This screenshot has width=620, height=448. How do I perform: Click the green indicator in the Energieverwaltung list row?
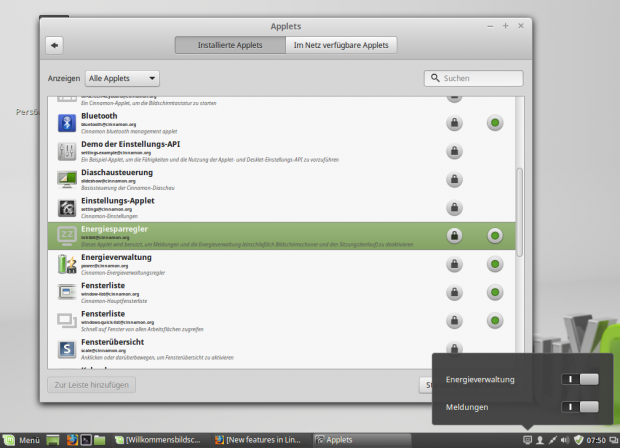coord(495,264)
